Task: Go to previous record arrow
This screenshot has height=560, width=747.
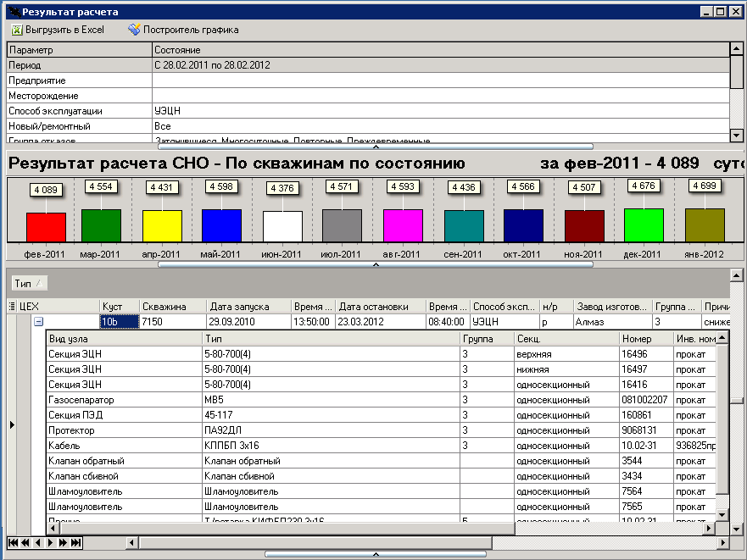Action: click(x=38, y=542)
